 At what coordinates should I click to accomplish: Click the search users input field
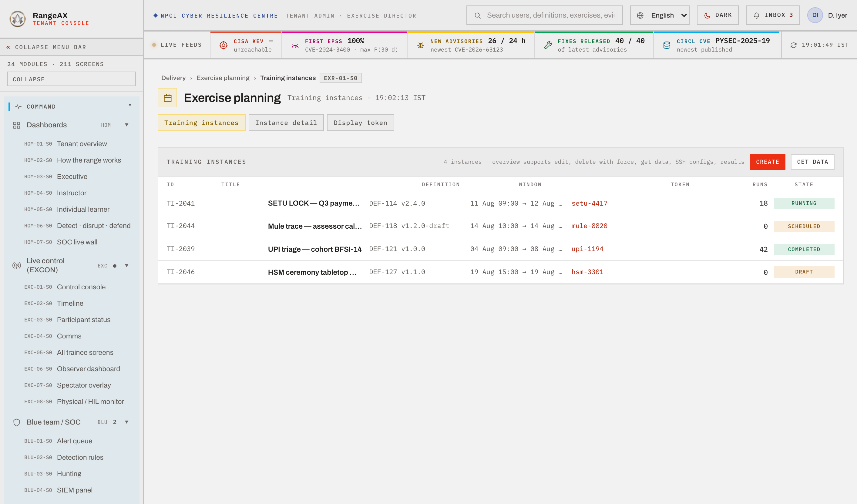544,15
